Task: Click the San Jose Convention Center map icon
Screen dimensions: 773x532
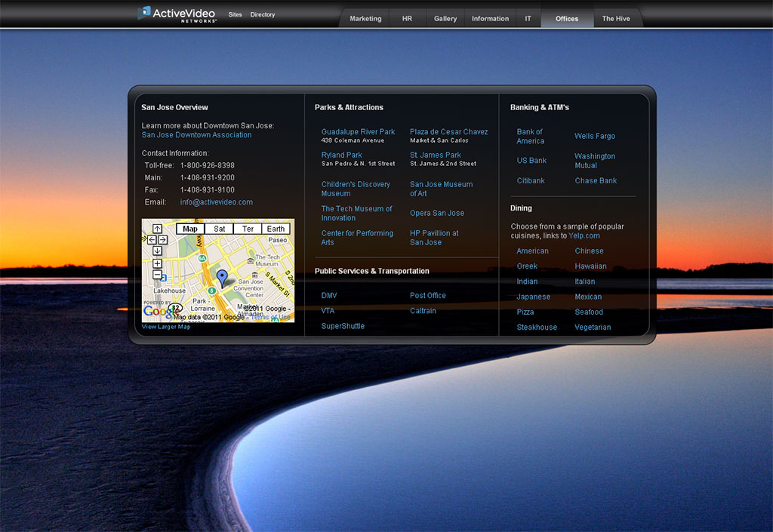Action: [255, 275]
